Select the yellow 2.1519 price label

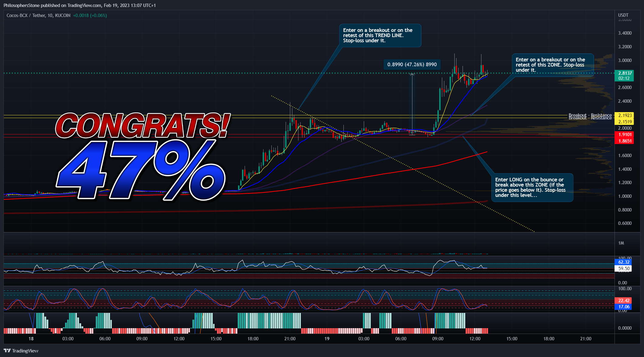coord(624,122)
